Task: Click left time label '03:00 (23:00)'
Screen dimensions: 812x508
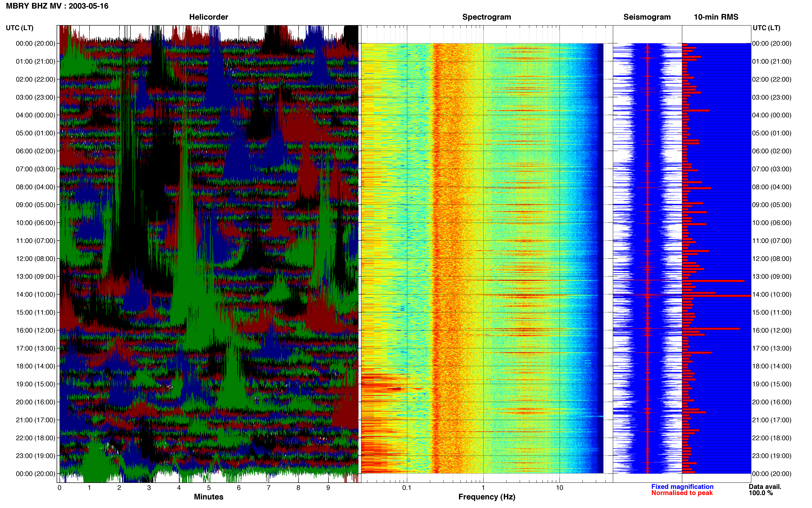Action: 36,97
